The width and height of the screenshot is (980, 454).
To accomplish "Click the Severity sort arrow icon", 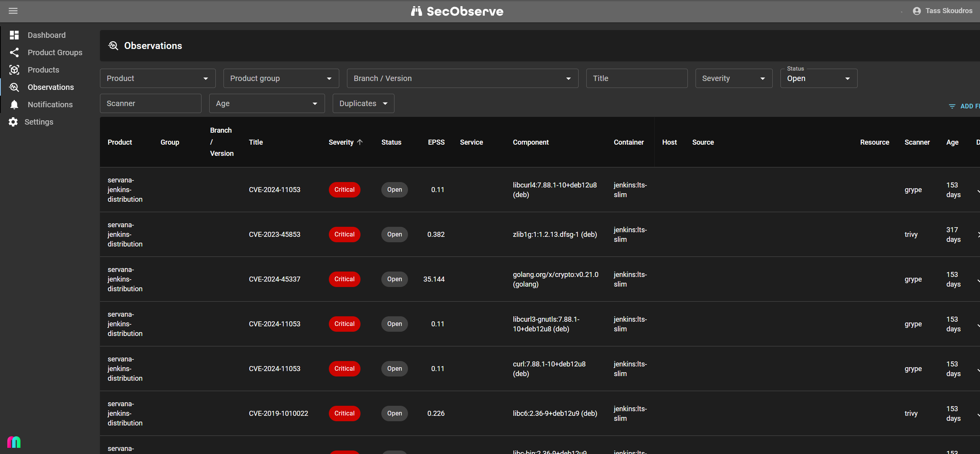I will pos(360,142).
